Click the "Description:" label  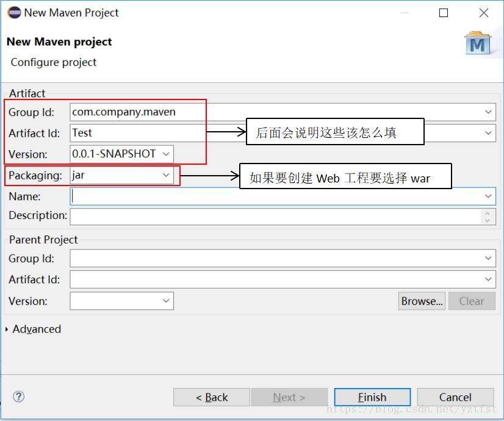[x=38, y=215]
